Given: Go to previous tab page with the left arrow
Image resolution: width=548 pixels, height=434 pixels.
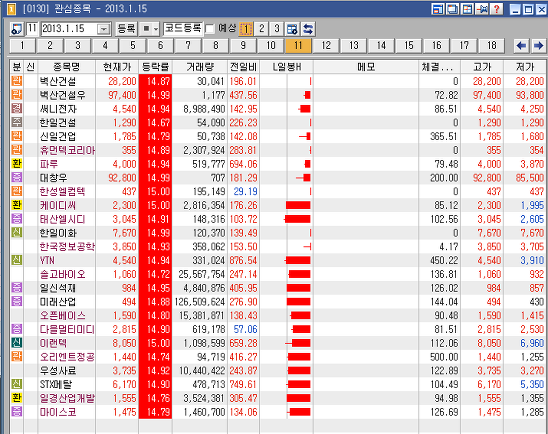Looking at the screenshot, I should [x=521, y=45].
